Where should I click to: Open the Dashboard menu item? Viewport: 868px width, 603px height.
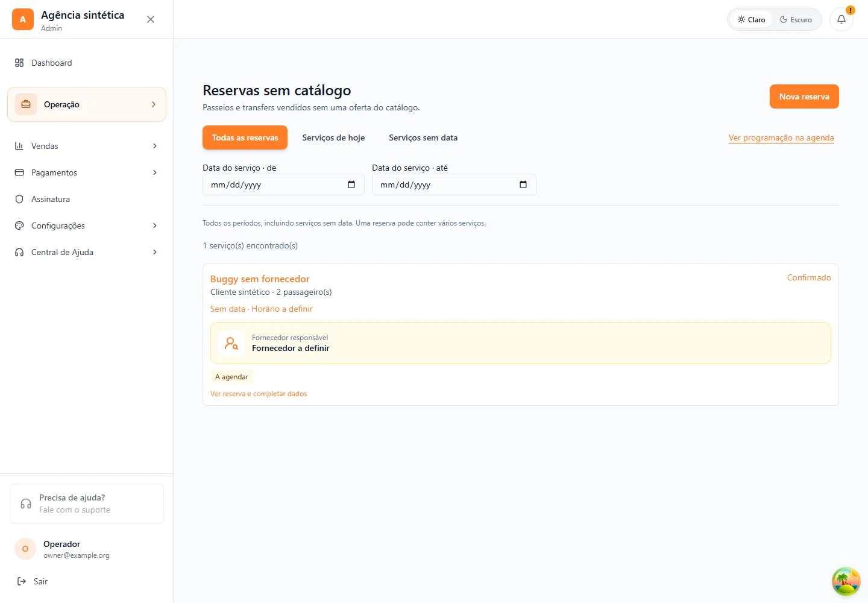(x=87, y=63)
